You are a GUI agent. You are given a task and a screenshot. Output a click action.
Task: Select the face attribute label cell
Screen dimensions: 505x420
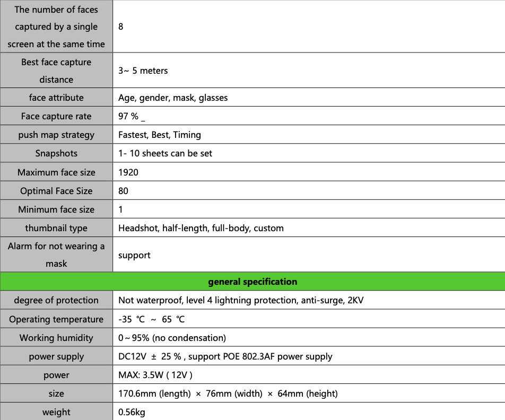(56, 97)
